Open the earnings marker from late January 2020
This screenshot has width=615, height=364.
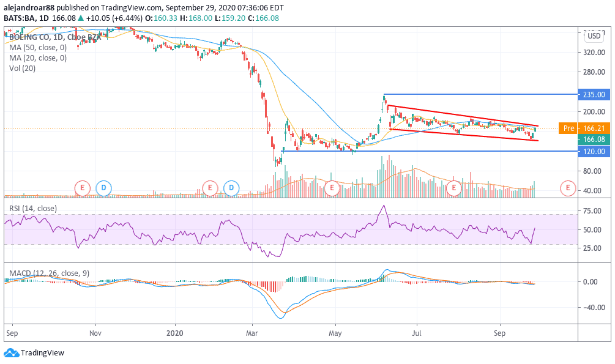[x=210, y=188]
